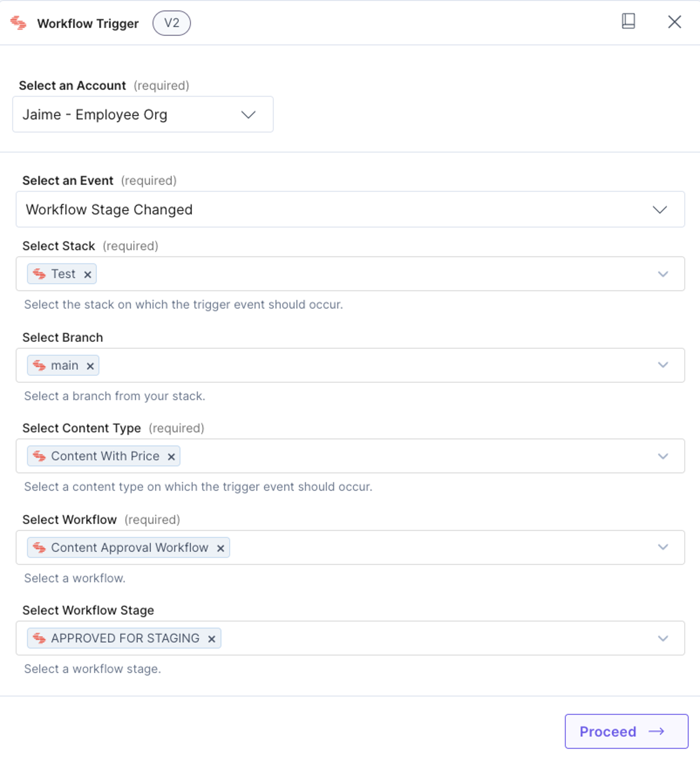
Task: Click the APPROVED FOR STAGING tag label
Action: 125,639
